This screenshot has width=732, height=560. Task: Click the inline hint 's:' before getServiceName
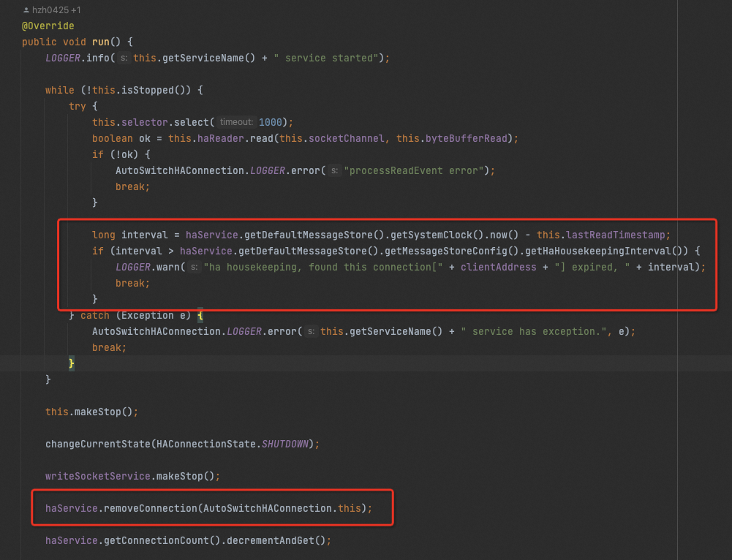click(125, 58)
